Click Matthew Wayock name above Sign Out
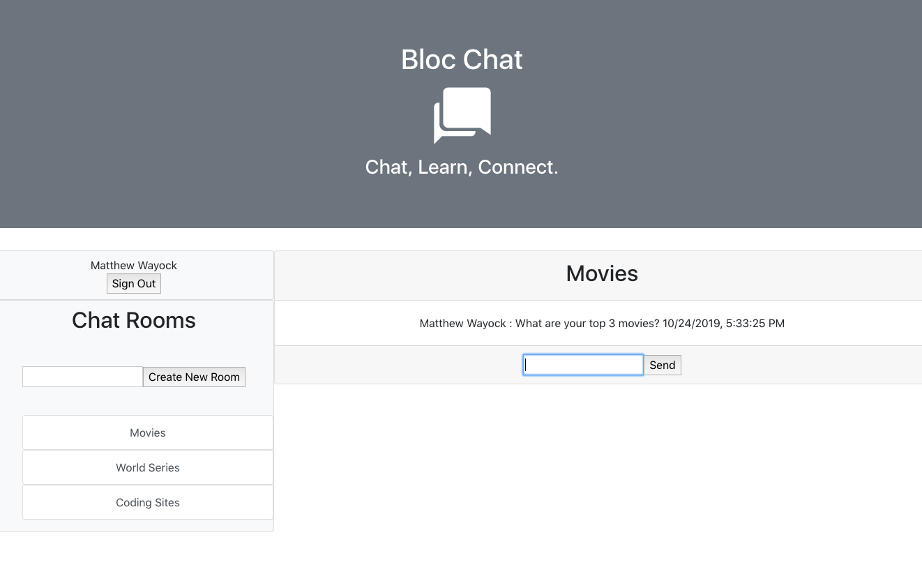 (x=134, y=265)
